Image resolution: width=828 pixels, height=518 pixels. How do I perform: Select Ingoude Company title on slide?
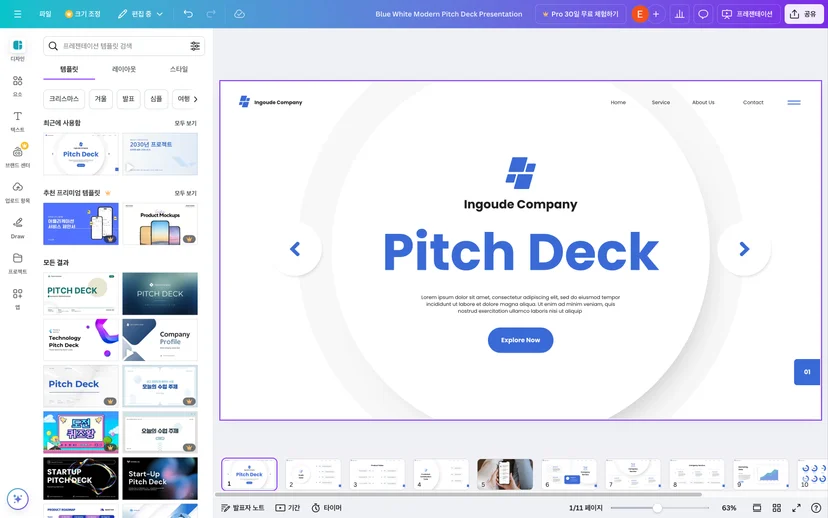tap(520, 204)
